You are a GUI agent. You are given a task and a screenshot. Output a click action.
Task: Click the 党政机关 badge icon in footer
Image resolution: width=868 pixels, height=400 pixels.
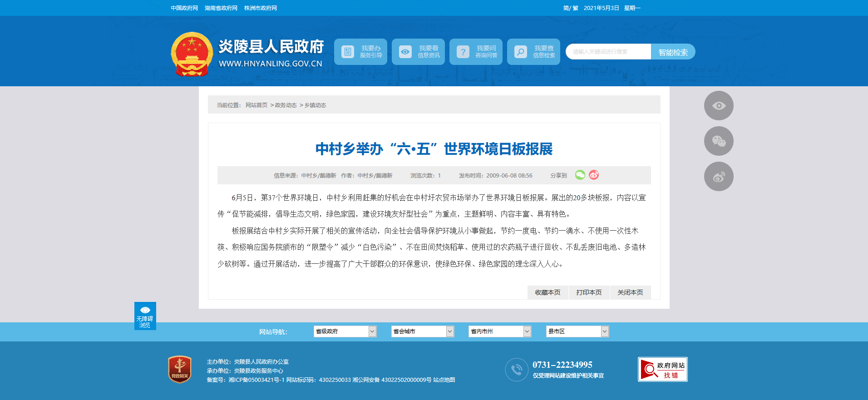pyautogui.click(x=180, y=369)
